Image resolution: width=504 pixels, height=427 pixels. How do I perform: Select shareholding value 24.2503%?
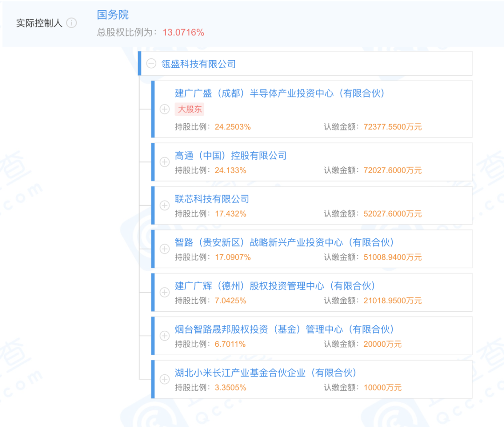[x=233, y=126]
